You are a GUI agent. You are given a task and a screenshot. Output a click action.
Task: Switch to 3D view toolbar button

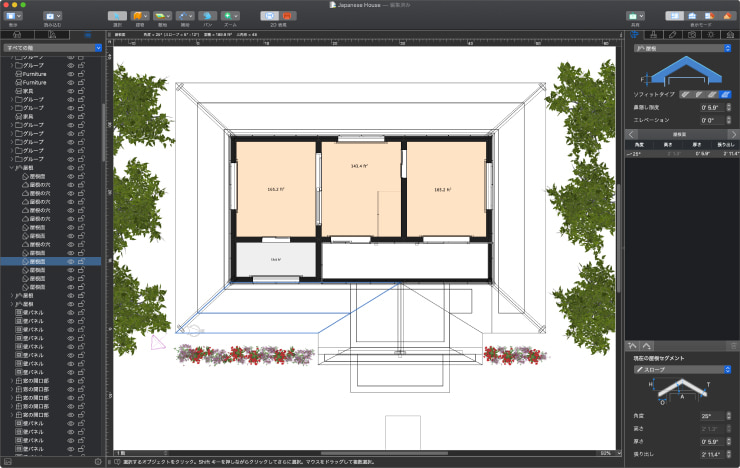click(287, 16)
